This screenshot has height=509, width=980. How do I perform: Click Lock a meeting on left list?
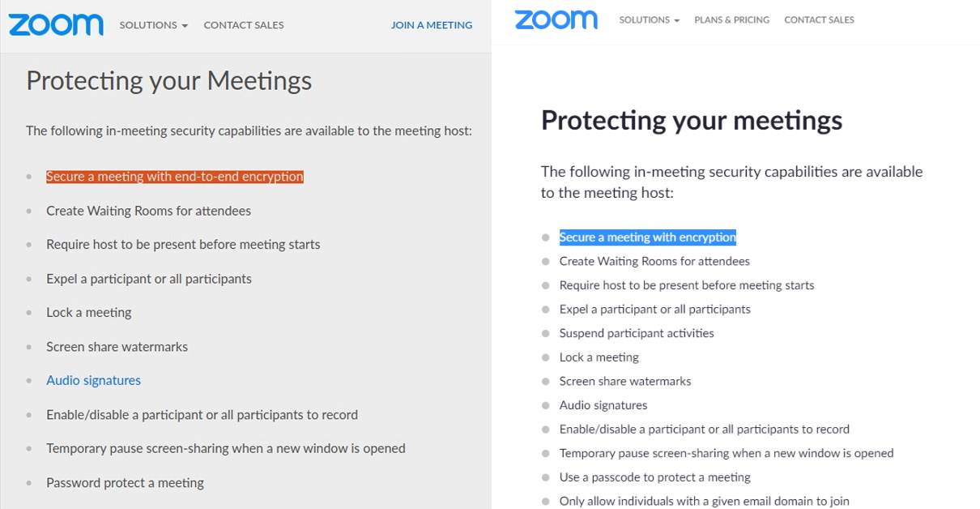coord(88,312)
